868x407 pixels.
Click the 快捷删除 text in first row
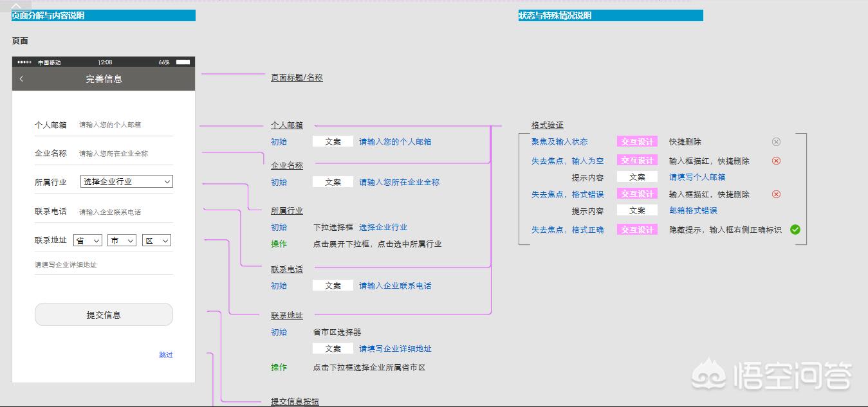pos(685,142)
